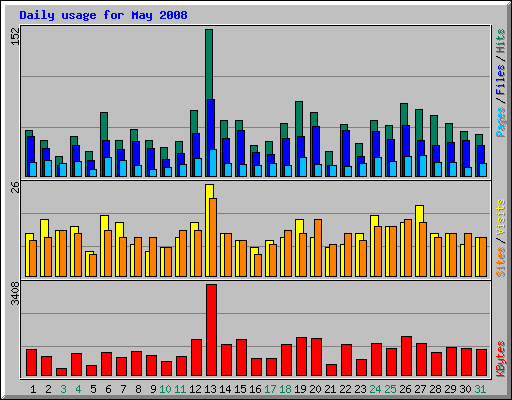Click day label "30" on the x-axis
The height and width of the screenshot is (400, 512).
coord(465,389)
